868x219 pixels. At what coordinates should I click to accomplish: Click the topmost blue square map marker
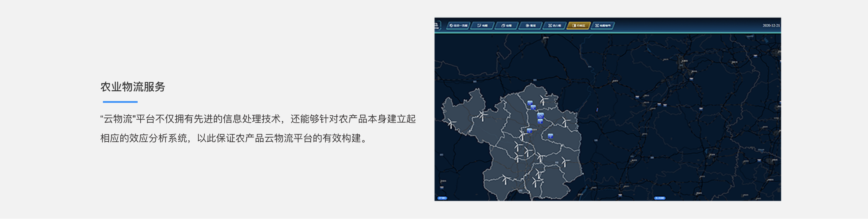tap(530, 103)
